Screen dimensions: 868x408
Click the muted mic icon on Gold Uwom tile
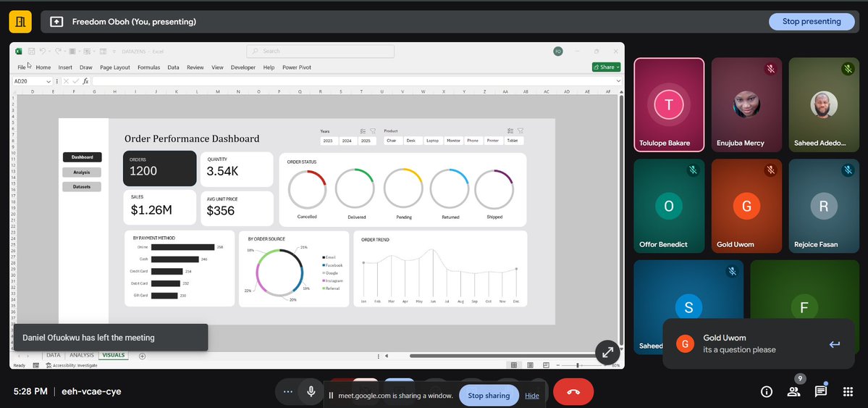(x=770, y=170)
